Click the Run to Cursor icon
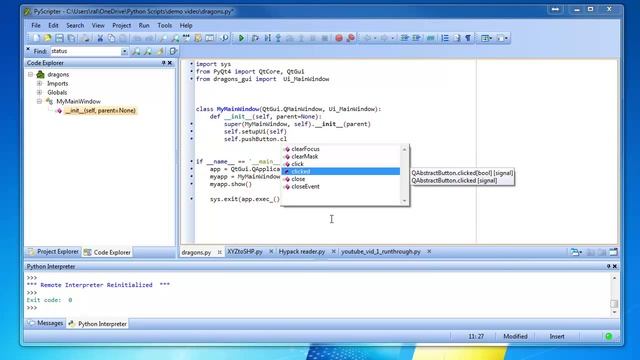Image resolution: width=640 pixels, height=360 pixels. (267, 38)
